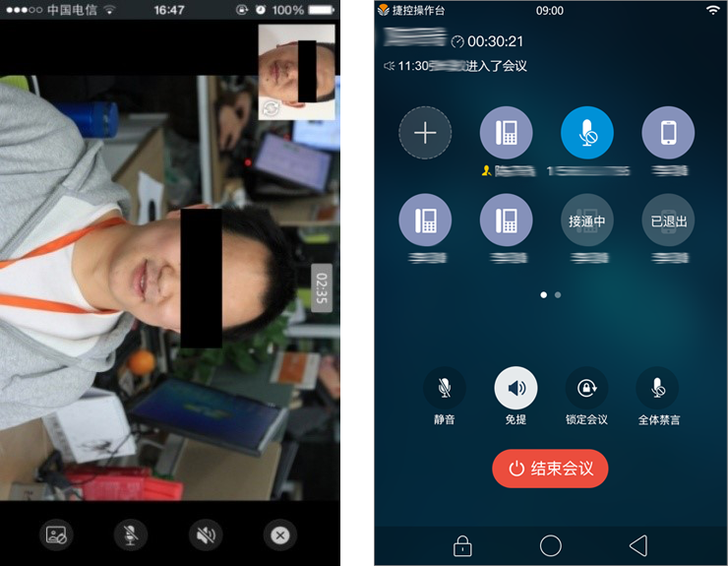This screenshot has width=728, height=566.
Task: Toggle 锁定会议 conference lock
Action: 586,388
